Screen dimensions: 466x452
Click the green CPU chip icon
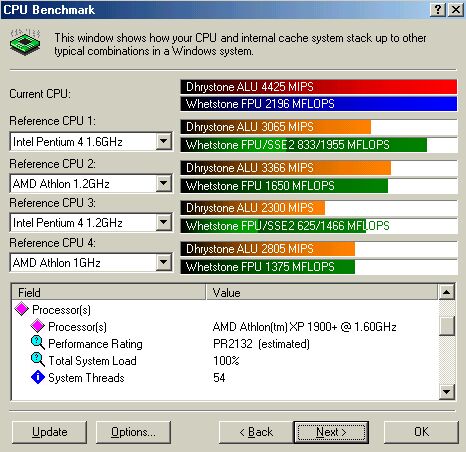tap(25, 42)
